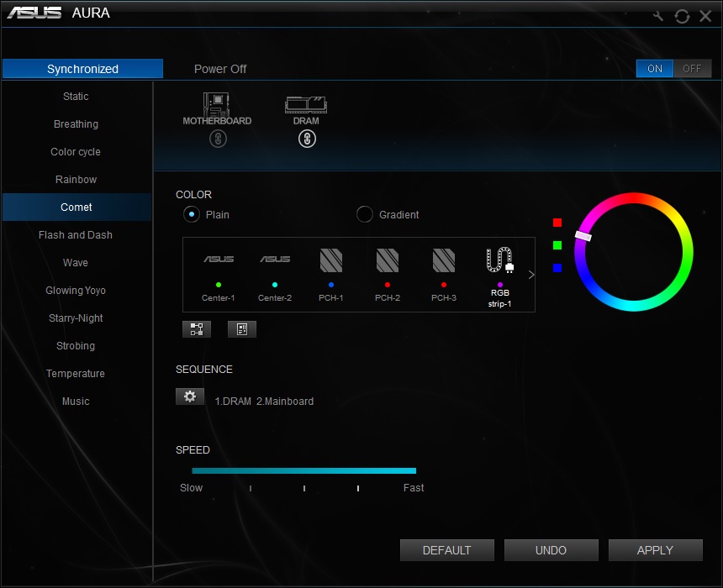Click the Fast speed label
This screenshot has width=723, height=588.
coord(414,487)
